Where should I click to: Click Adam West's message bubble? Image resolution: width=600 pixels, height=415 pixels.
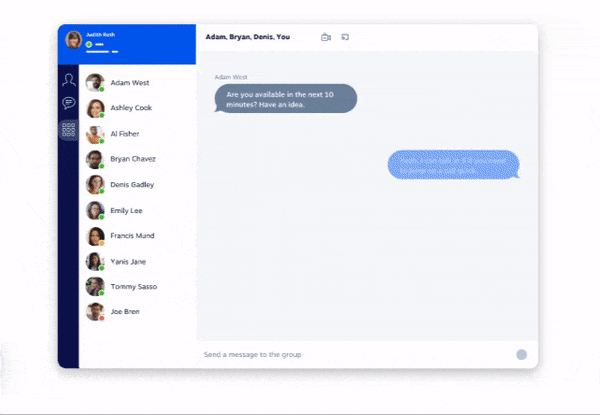[x=285, y=99]
